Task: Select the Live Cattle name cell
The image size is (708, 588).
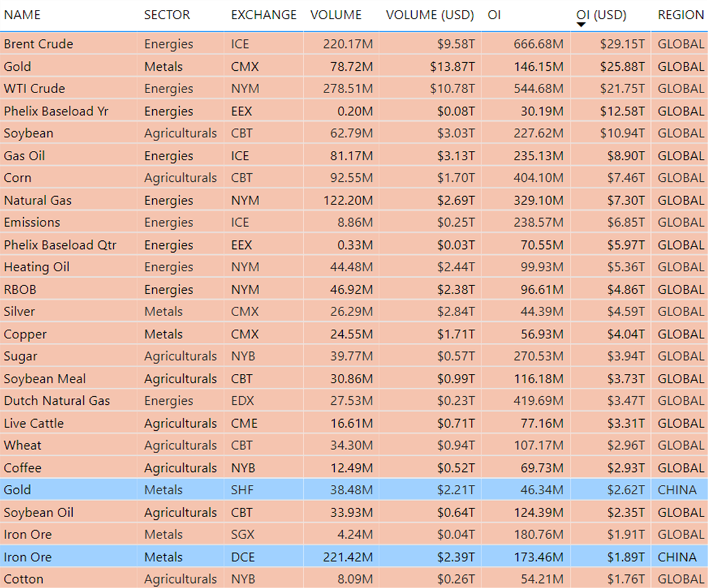Action: [x=34, y=423]
